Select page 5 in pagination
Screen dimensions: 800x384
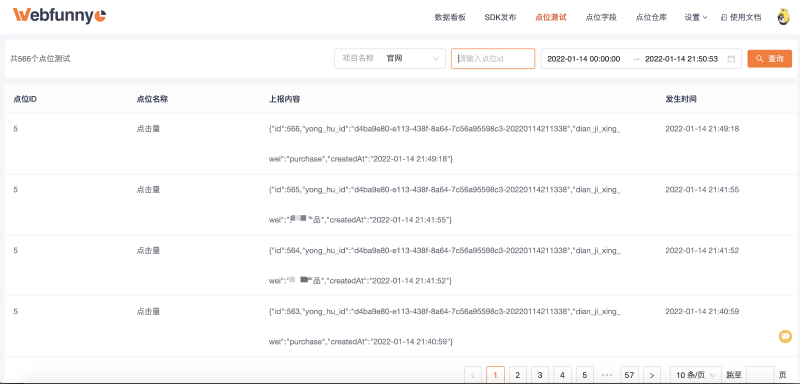tap(585, 375)
